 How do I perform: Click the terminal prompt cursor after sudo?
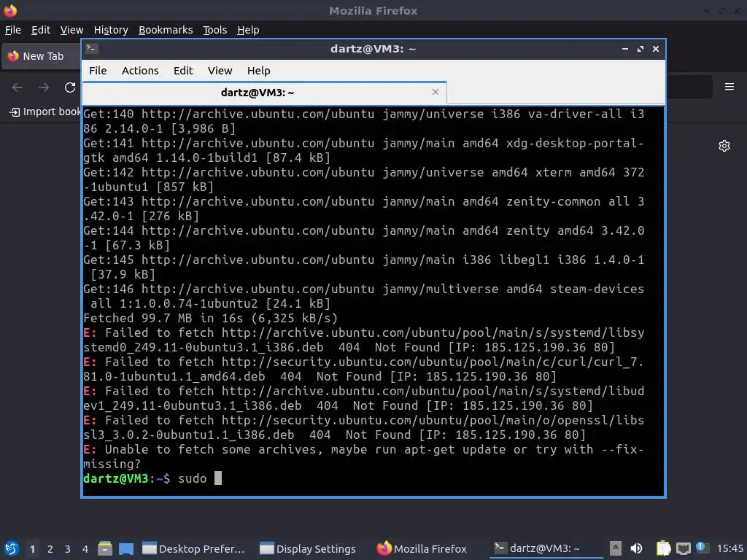217,478
